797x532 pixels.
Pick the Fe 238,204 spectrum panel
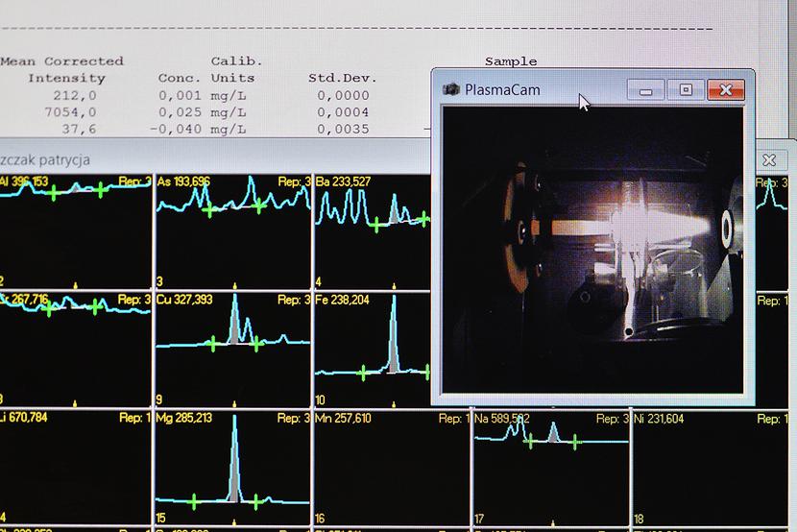(x=370, y=348)
